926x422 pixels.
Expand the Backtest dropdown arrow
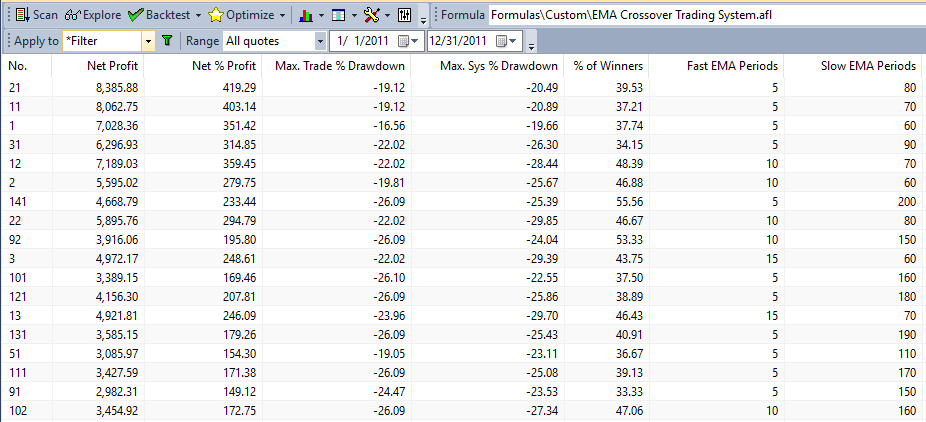[198, 15]
